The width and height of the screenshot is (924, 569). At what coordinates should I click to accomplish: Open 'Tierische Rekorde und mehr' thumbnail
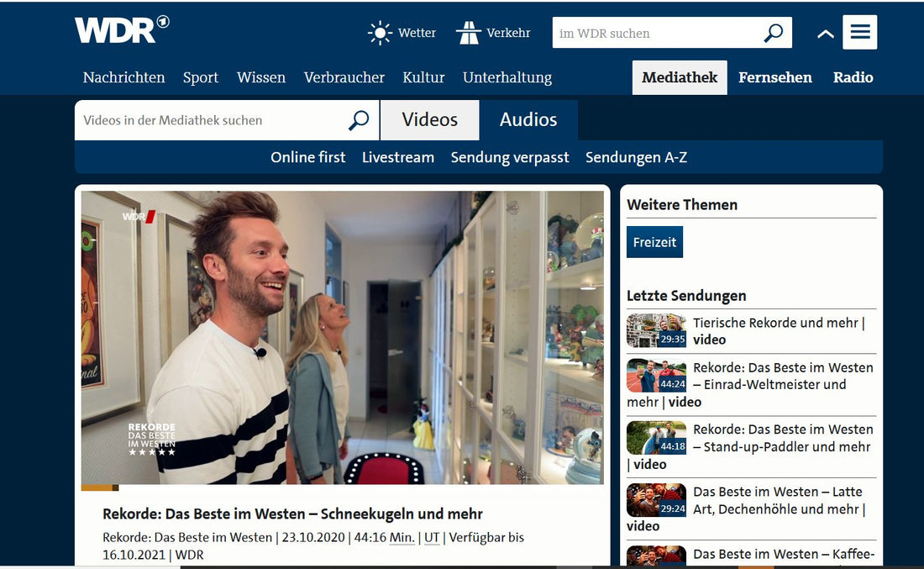tap(657, 330)
